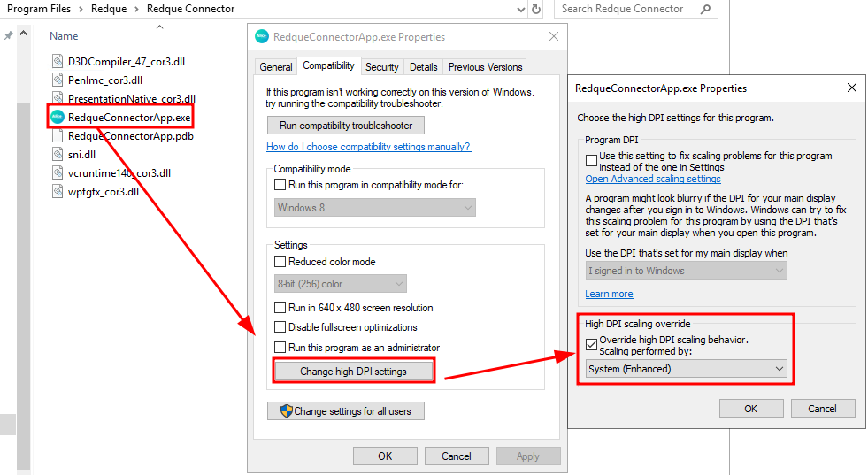Switch to the Security tab
This screenshot has width=868, height=475.
[x=381, y=67]
